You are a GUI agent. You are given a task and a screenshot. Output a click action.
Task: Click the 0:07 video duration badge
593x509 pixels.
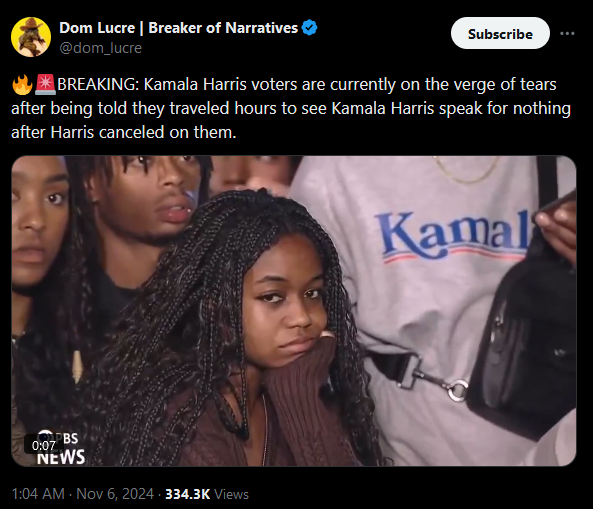click(x=43, y=445)
